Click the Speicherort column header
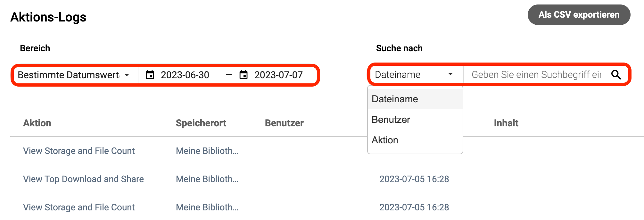Screen dimensions: 644x220 click(x=201, y=123)
